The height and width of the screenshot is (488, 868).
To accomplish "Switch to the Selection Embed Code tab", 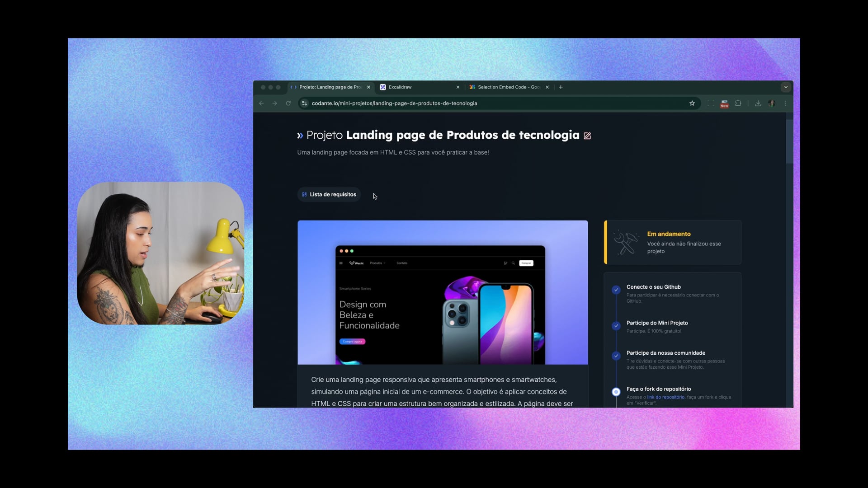I will tap(506, 87).
